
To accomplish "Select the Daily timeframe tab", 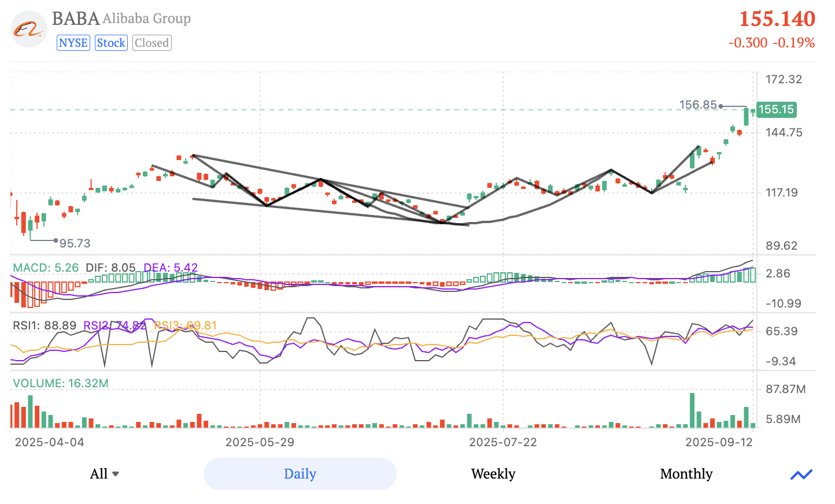I will point(300,474).
